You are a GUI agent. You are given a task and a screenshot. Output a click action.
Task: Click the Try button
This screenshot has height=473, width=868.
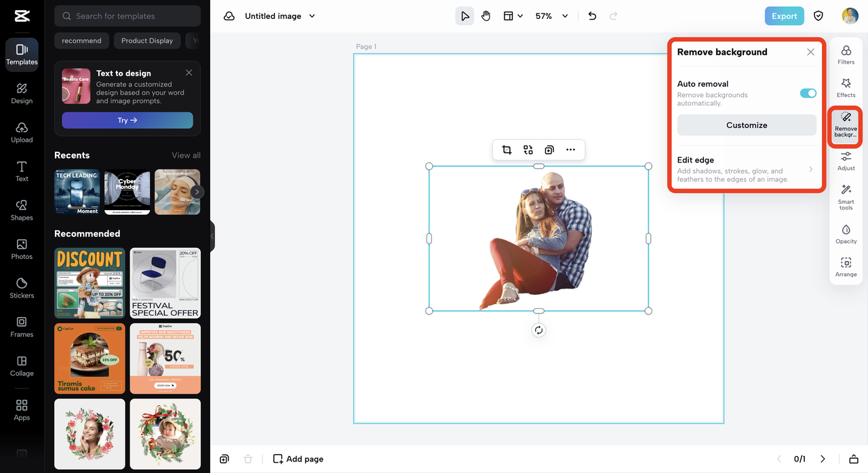127,120
